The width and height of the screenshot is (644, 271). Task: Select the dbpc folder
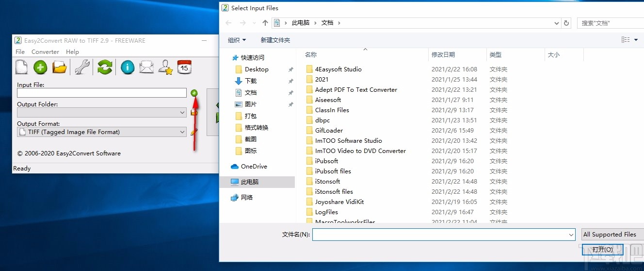click(x=322, y=120)
